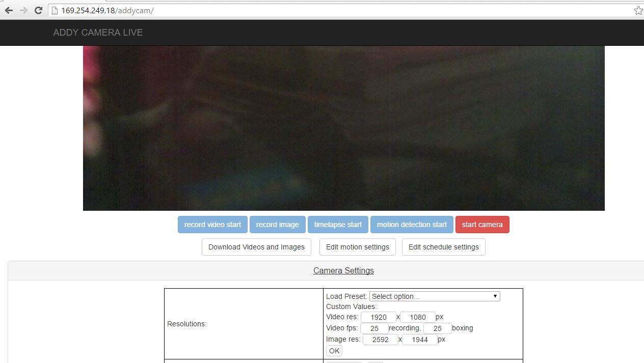
Task: Click the bookmark star in the address bar
Action: 639,10
